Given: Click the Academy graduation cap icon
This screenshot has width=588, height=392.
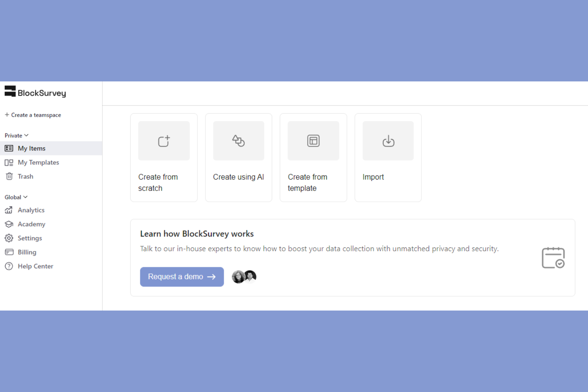Looking at the screenshot, I should click(9, 224).
